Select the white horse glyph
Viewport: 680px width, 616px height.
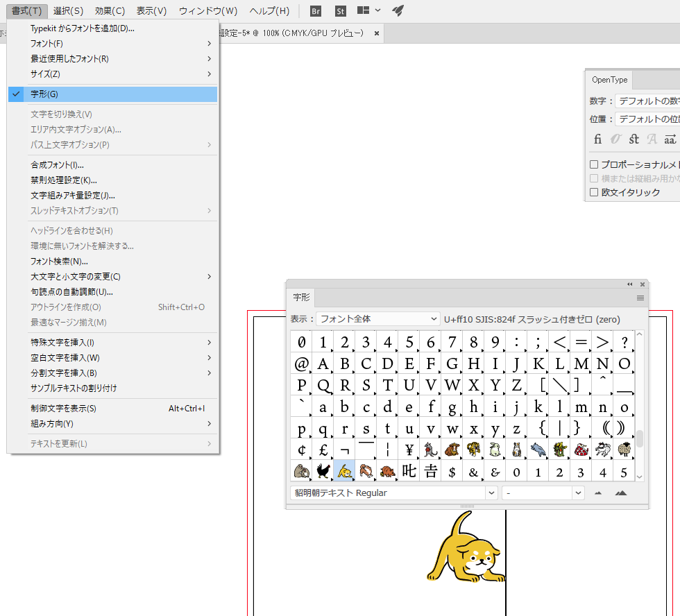[602, 450]
